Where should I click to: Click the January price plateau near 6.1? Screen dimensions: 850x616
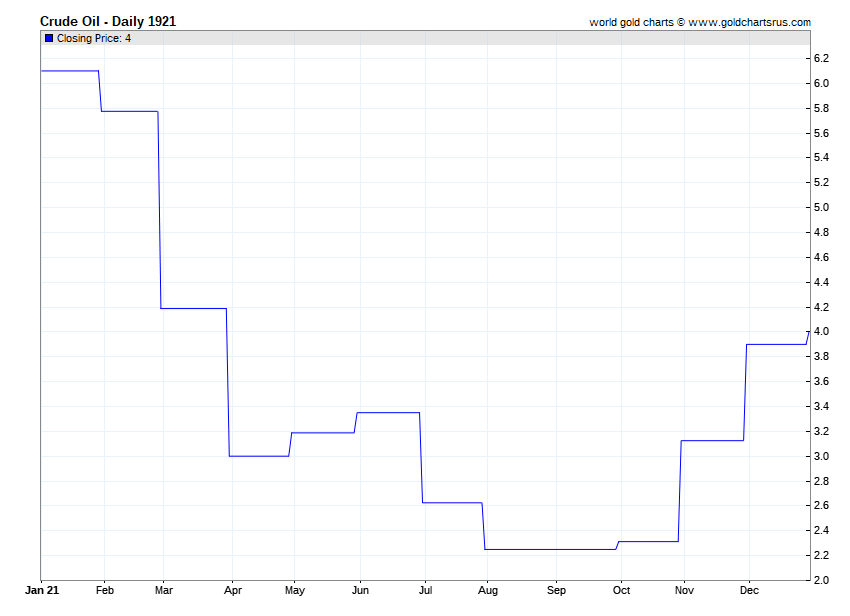click(x=69, y=71)
